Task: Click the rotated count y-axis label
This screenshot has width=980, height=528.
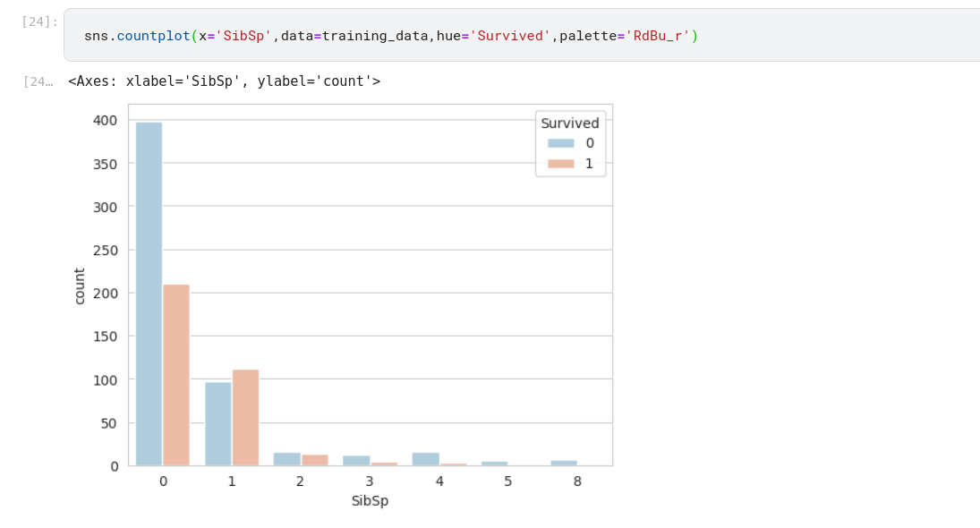Action: pyautogui.click(x=80, y=285)
